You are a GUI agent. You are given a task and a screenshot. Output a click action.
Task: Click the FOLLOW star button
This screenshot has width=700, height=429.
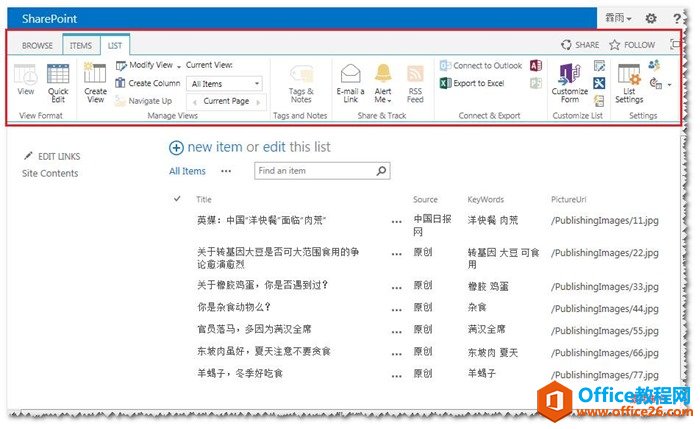click(632, 45)
